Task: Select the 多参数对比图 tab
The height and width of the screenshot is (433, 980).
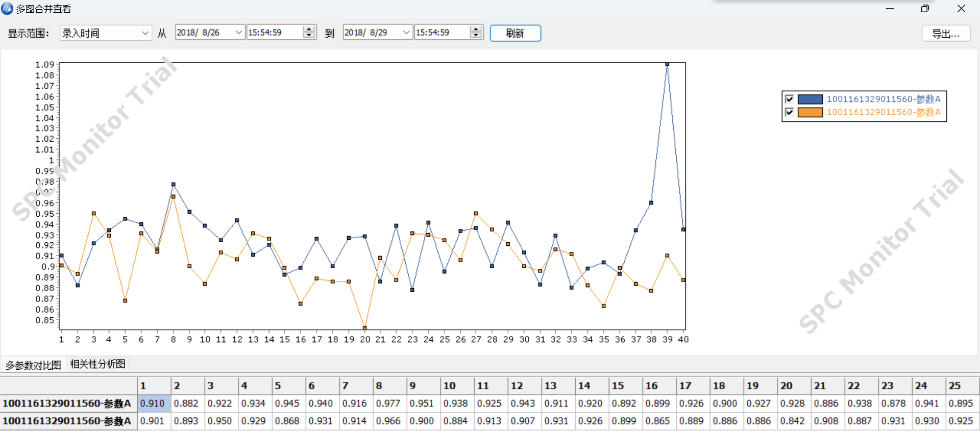Action: point(33,365)
